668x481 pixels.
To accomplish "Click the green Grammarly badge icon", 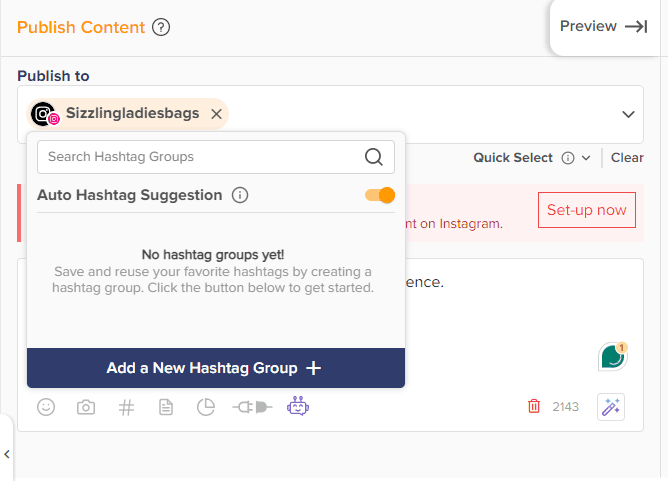I will [611, 356].
